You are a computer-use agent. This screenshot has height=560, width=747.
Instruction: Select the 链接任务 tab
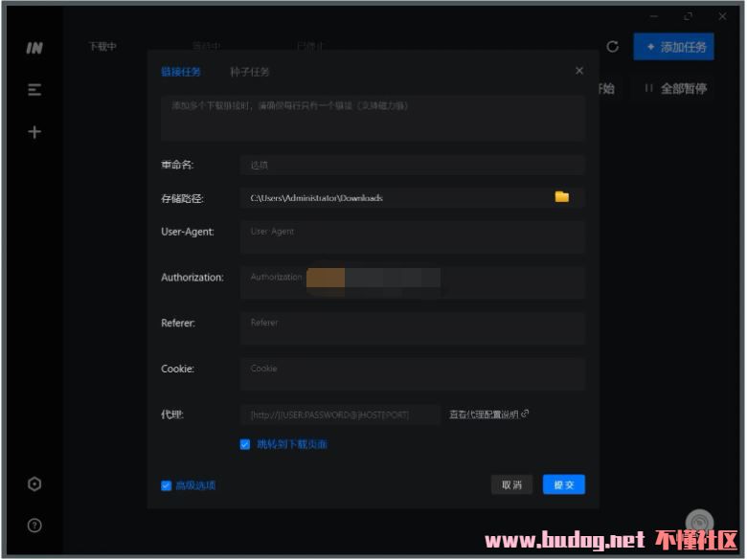(181, 72)
